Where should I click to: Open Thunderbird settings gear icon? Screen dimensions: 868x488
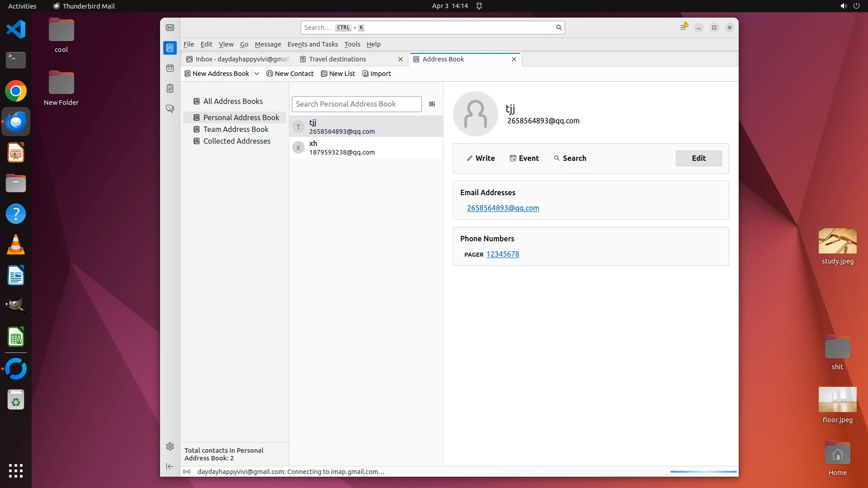170,446
